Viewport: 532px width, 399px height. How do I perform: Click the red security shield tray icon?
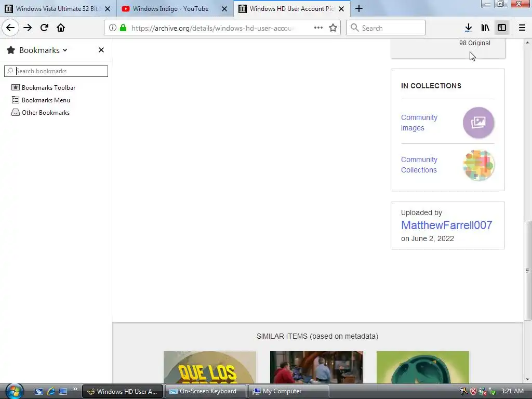point(473,392)
